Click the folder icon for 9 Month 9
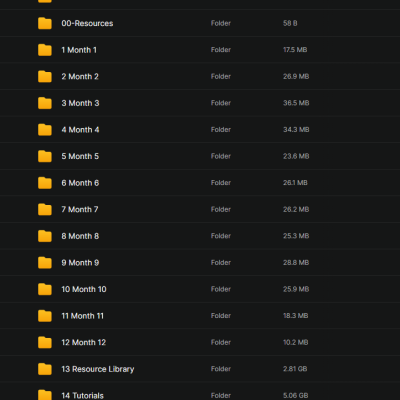 point(45,263)
